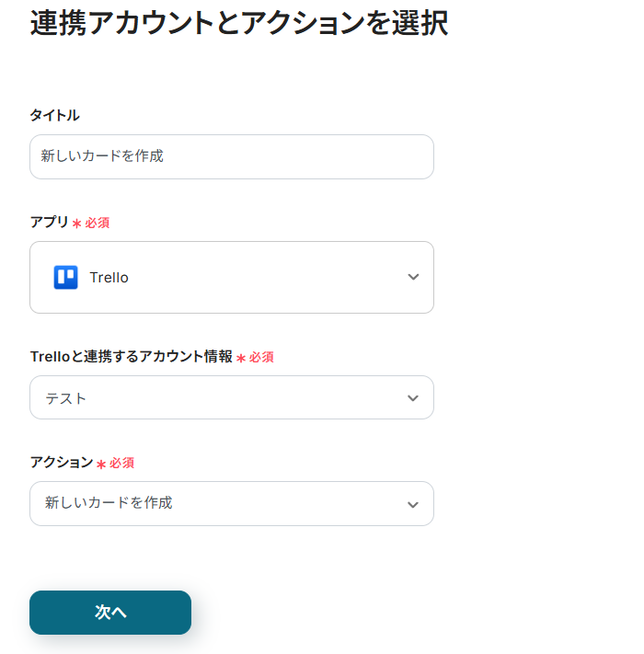
Task: Click the アプリ field label
Action: point(50,222)
